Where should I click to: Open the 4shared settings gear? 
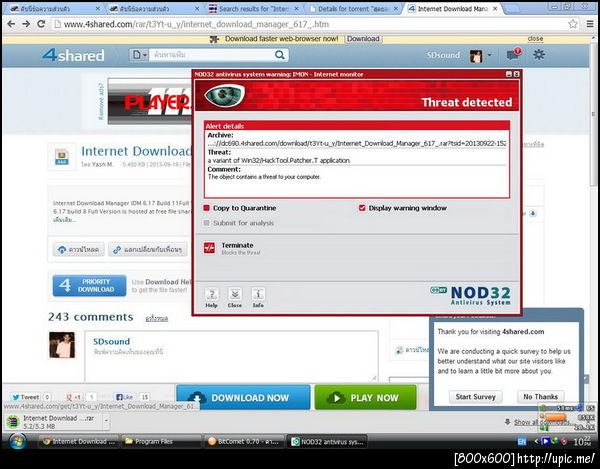click(539, 54)
